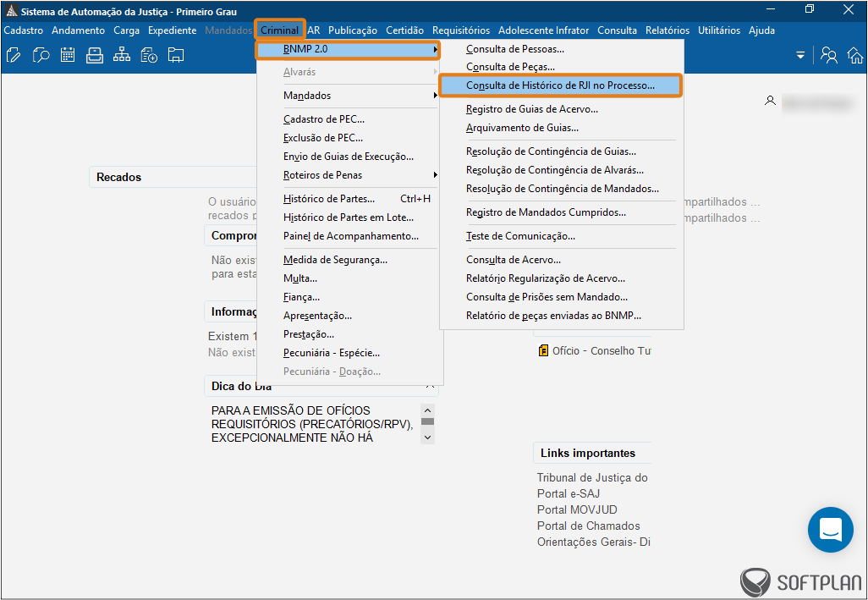This screenshot has width=868, height=600.
Task: Click Dica do Dia scrollbar up arrow
Action: (427, 410)
